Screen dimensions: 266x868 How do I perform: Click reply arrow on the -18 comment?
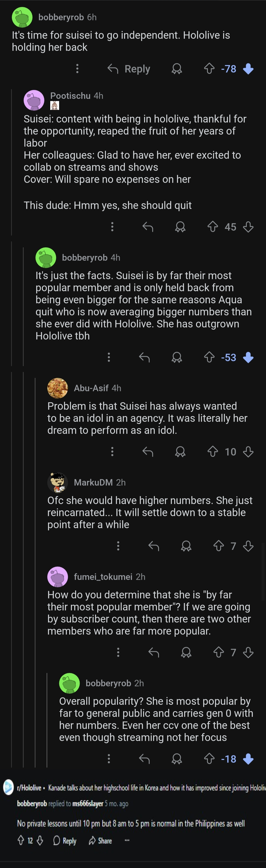point(144,759)
